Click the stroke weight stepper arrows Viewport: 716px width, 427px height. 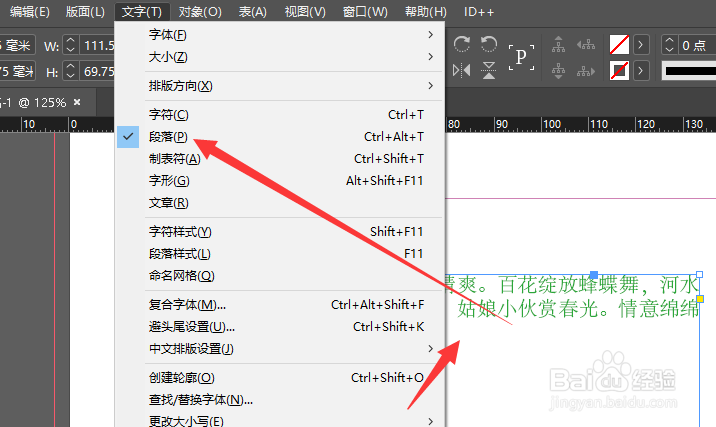point(669,45)
